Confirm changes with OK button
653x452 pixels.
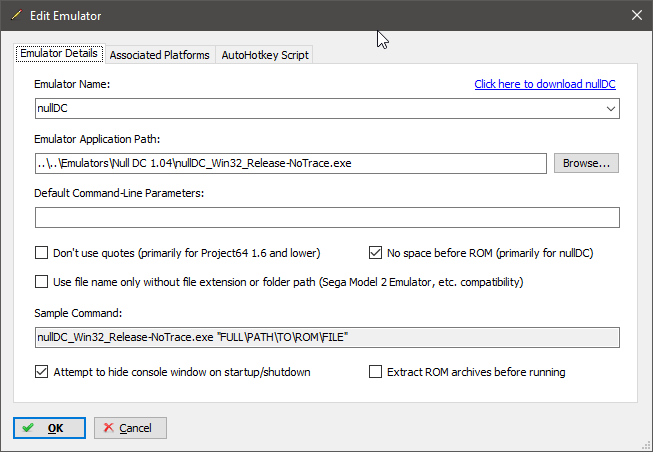point(49,428)
